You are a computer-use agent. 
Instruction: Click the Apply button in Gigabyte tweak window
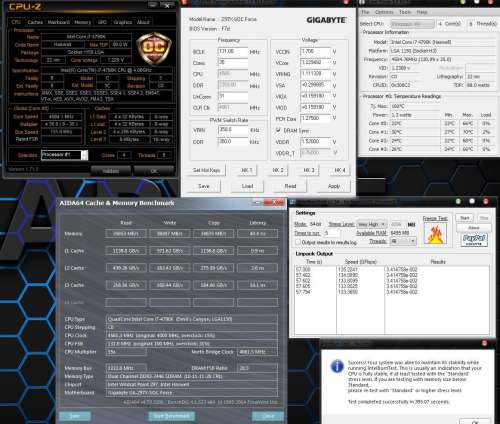coord(334,186)
